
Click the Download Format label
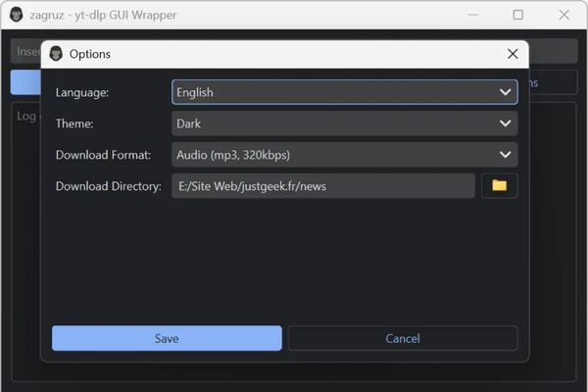(104, 155)
